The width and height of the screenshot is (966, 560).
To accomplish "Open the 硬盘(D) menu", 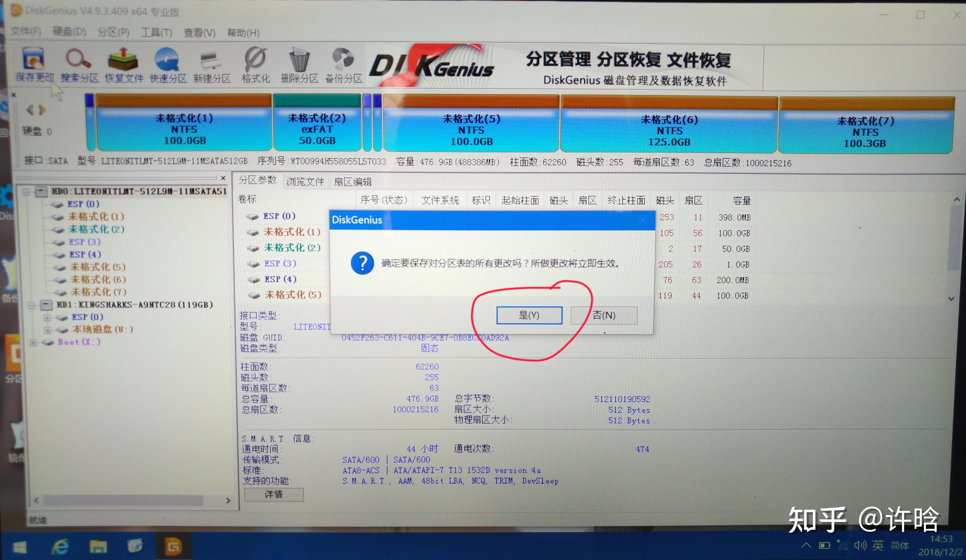I will pos(69,31).
